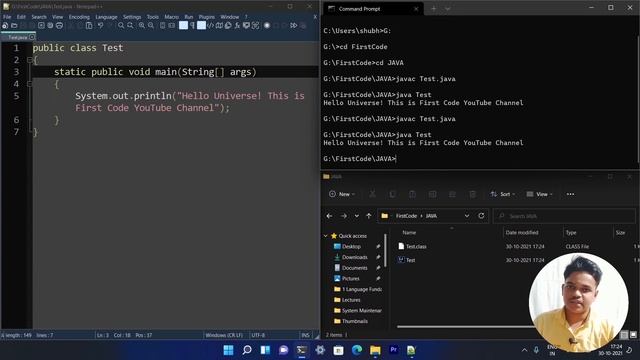Click the Search JAVA field
This screenshot has height=360, width=640.
[x=564, y=216]
